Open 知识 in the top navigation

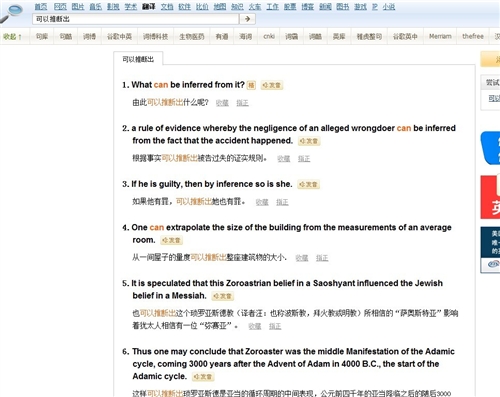(x=237, y=7)
